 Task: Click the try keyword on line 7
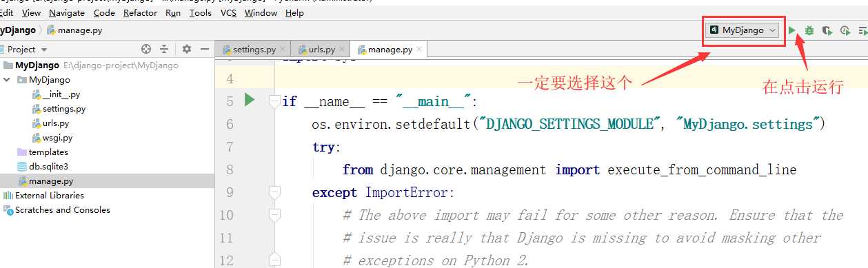click(x=323, y=147)
